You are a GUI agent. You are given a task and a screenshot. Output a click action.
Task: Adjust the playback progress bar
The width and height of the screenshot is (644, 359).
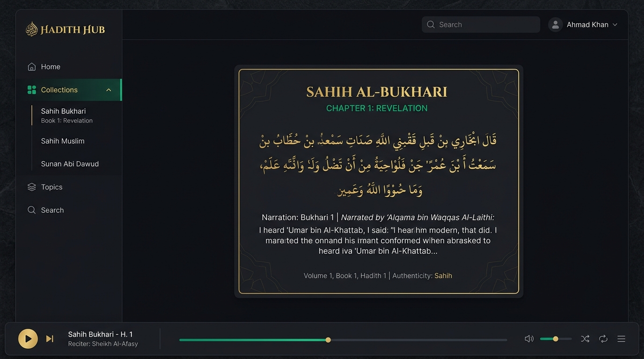pos(343,340)
